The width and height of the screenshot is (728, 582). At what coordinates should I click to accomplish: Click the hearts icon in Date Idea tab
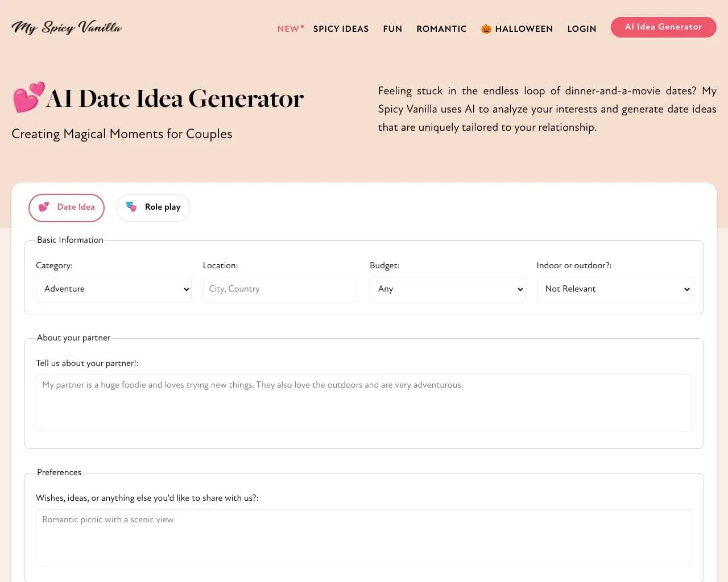[x=44, y=207]
